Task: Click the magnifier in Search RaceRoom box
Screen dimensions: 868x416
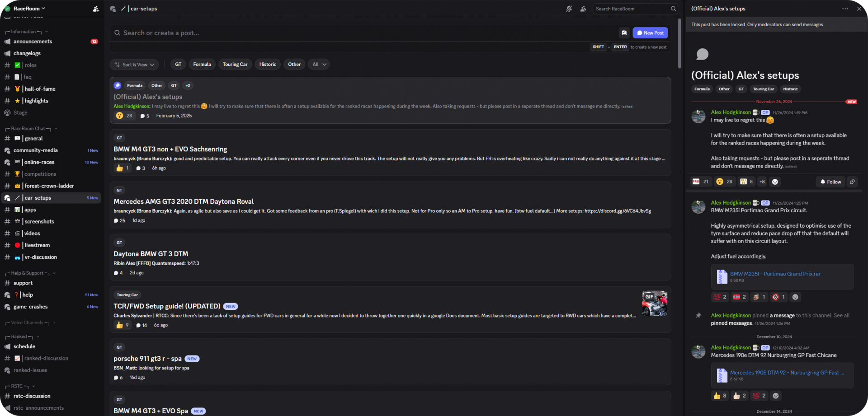Action: [x=673, y=9]
